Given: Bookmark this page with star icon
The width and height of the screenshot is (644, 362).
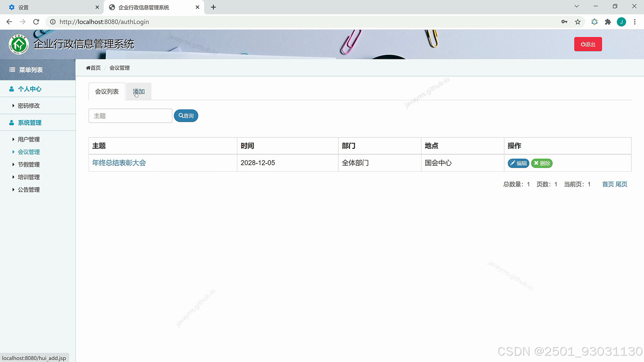Looking at the screenshot, I should pyautogui.click(x=578, y=22).
